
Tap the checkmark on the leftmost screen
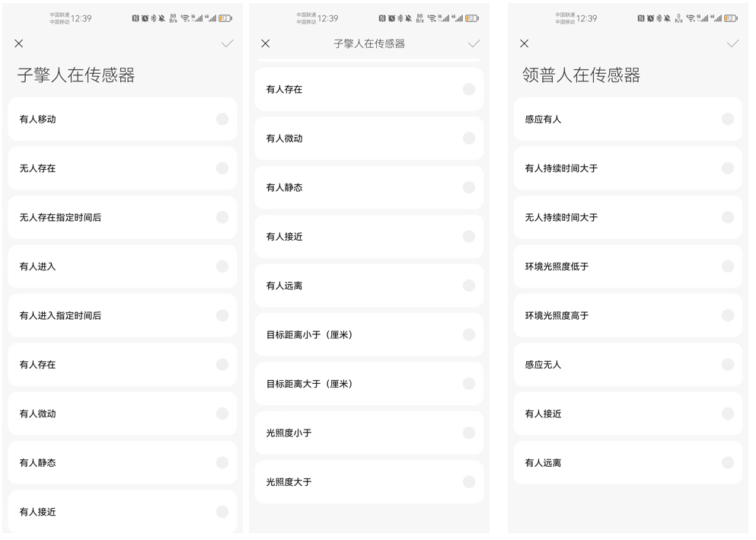click(x=227, y=44)
